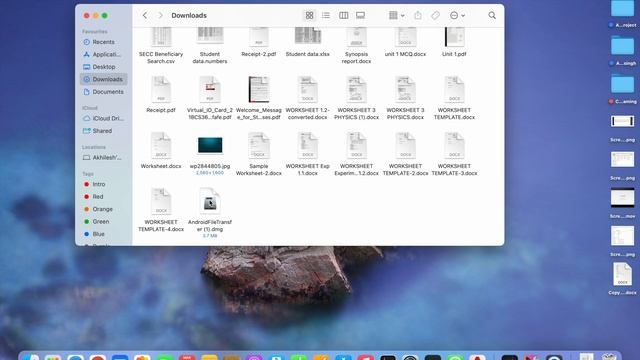Viewport: 640px width, 360px height.
Task: Select WORKSHEET 3 PHYSICS.docx file
Action: click(x=405, y=98)
